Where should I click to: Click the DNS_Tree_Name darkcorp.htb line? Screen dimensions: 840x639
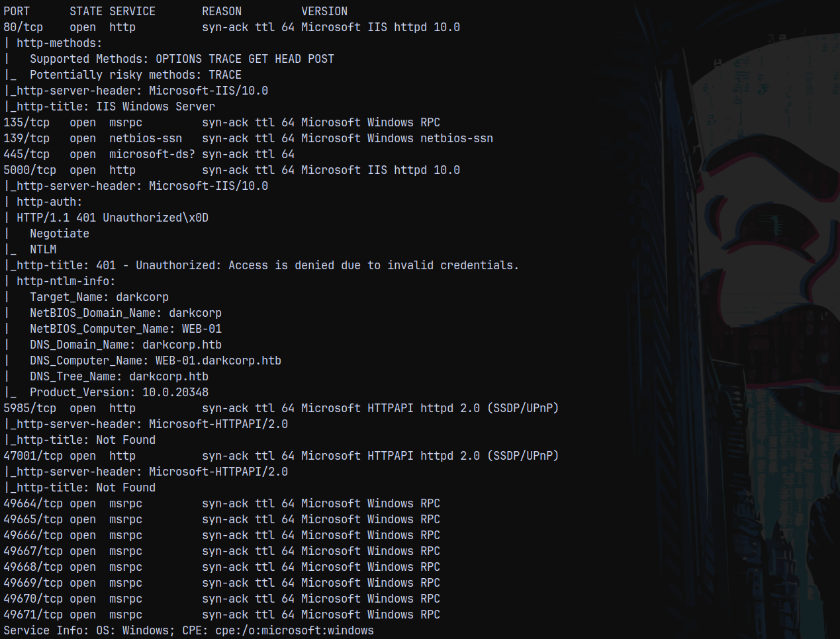[119, 376]
